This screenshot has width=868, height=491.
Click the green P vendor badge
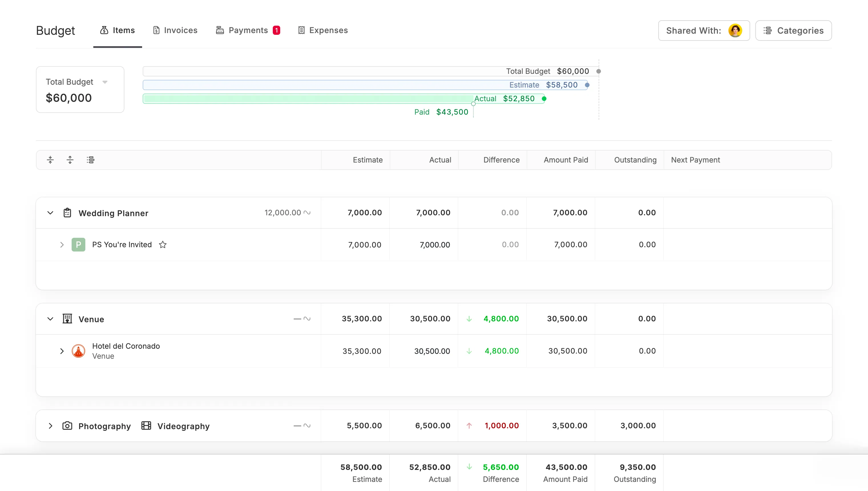click(78, 245)
